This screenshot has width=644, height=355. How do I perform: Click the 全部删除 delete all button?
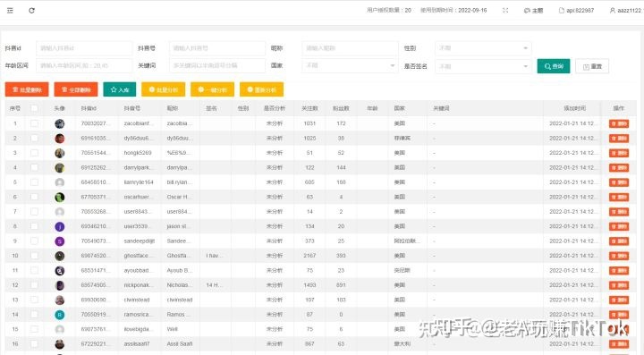(75, 89)
